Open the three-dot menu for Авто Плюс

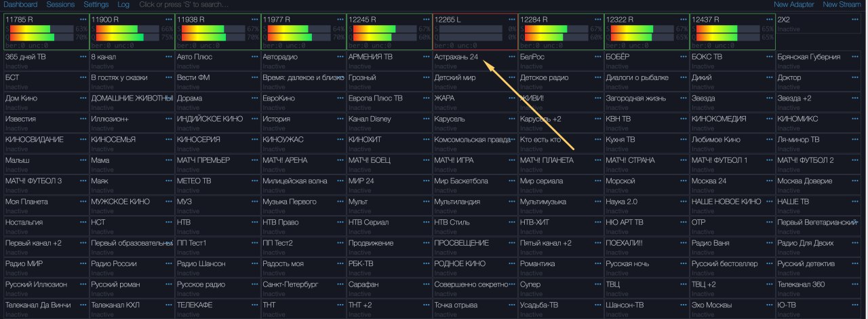pyautogui.click(x=254, y=57)
